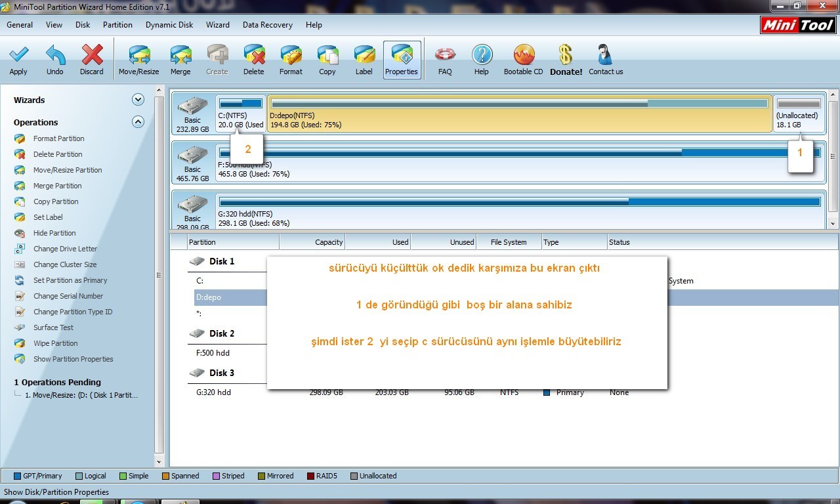Select the G:320 hdd partition bar
840x504 pixels.
pyautogui.click(x=520, y=211)
